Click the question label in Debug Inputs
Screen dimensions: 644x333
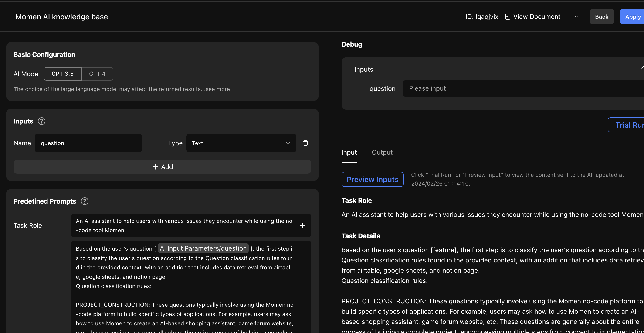(x=382, y=88)
